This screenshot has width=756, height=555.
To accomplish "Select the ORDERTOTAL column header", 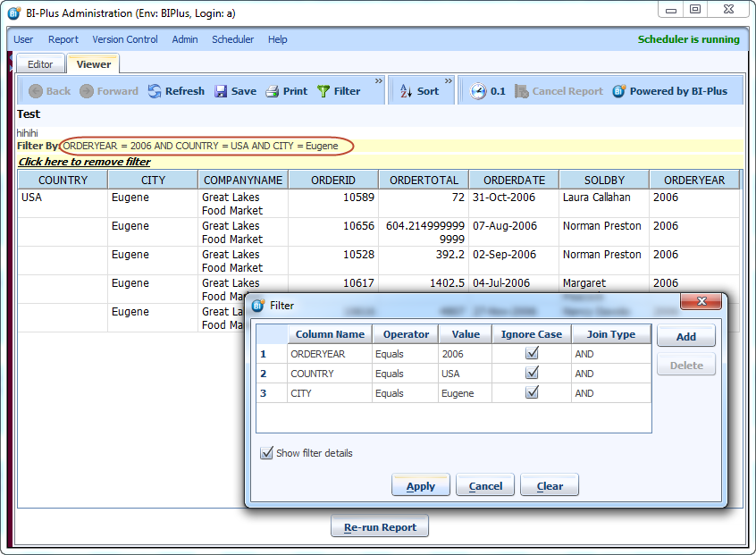I will tap(424, 180).
